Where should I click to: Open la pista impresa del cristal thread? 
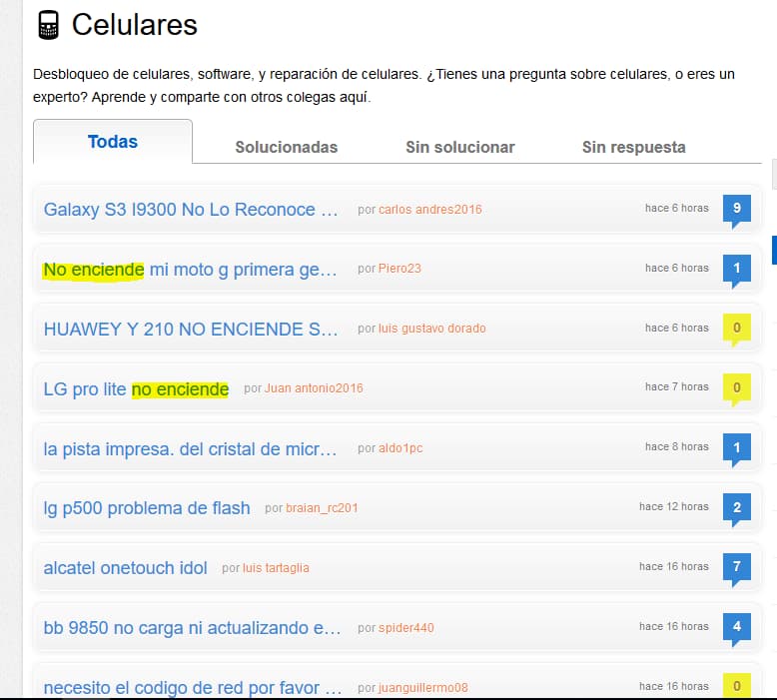(x=191, y=448)
